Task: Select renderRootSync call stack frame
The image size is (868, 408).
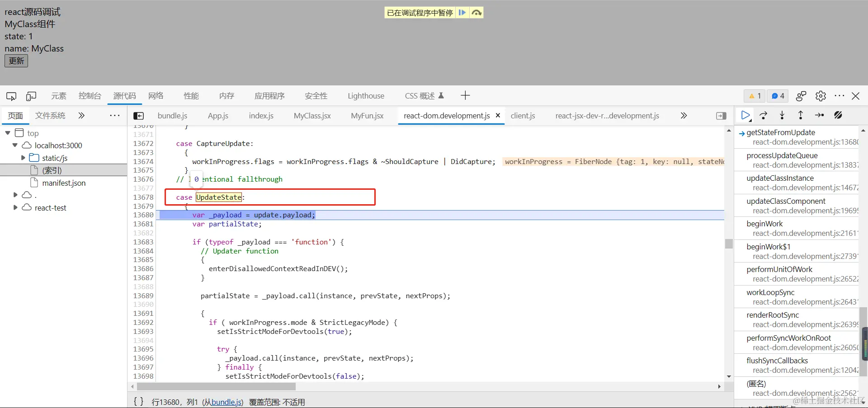Action: [x=797, y=319]
